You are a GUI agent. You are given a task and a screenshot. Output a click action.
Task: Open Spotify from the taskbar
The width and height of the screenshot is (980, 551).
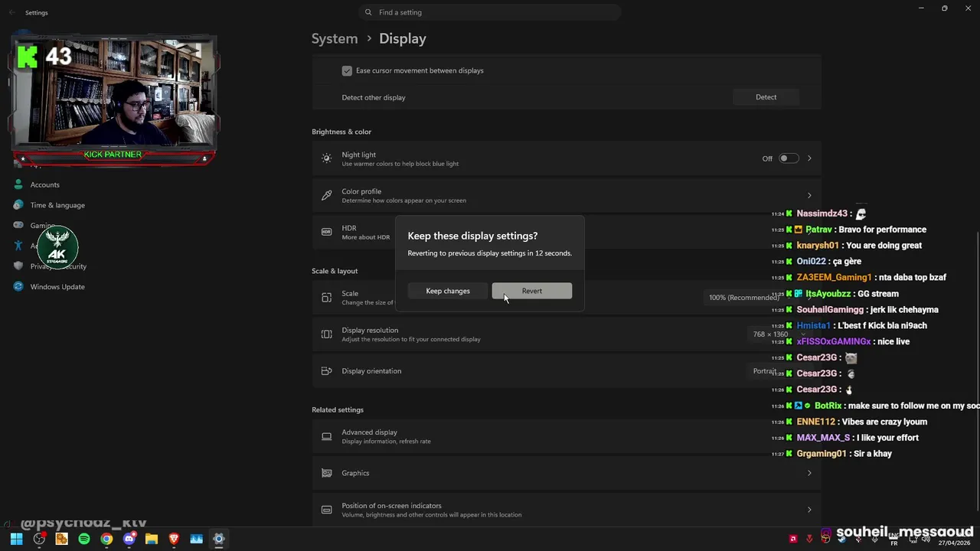coord(84,539)
